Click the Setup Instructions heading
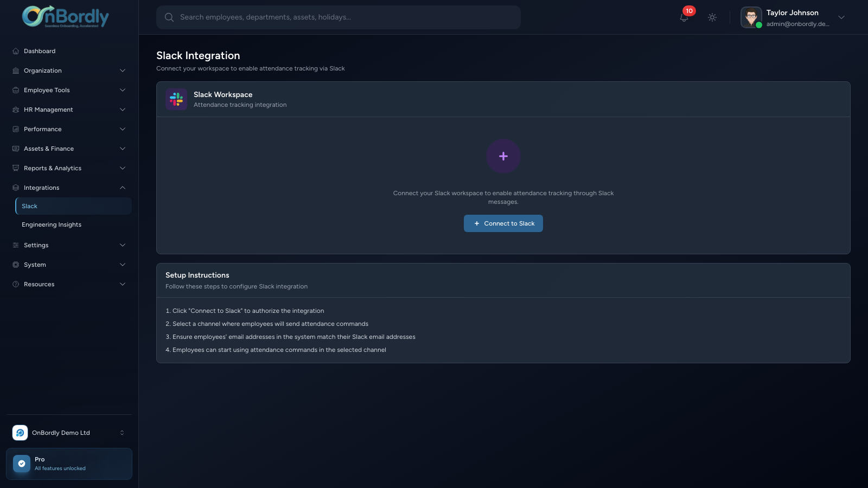This screenshot has width=868, height=488. pos(197,275)
